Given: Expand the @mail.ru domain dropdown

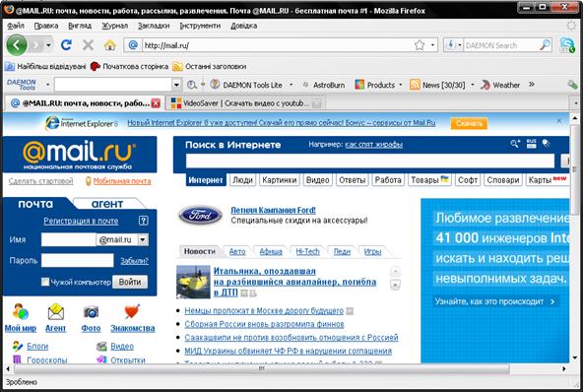Looking at the screenshot, I should click(143, 239).
